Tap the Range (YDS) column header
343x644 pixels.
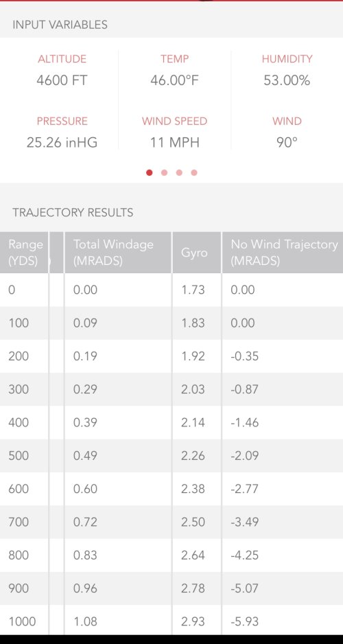coord(24,253)
